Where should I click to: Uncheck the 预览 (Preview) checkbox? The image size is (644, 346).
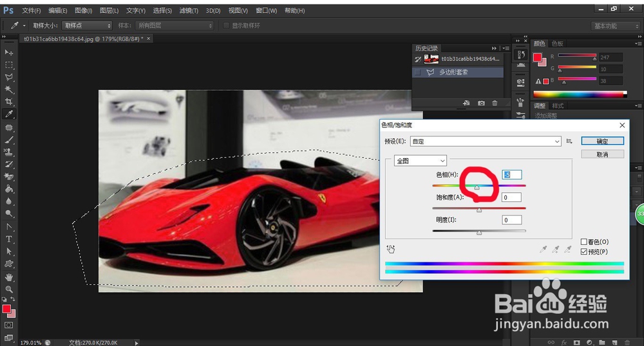pos(583,251)
